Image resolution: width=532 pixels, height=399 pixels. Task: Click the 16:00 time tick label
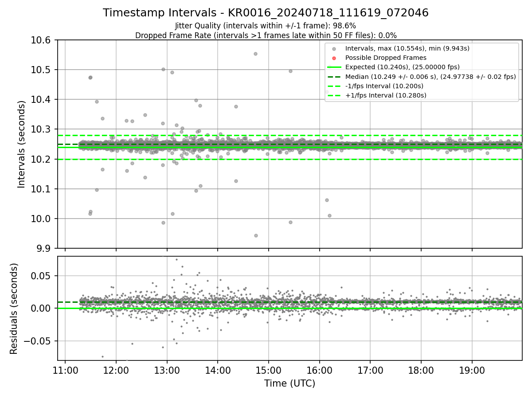pos(319,369)
